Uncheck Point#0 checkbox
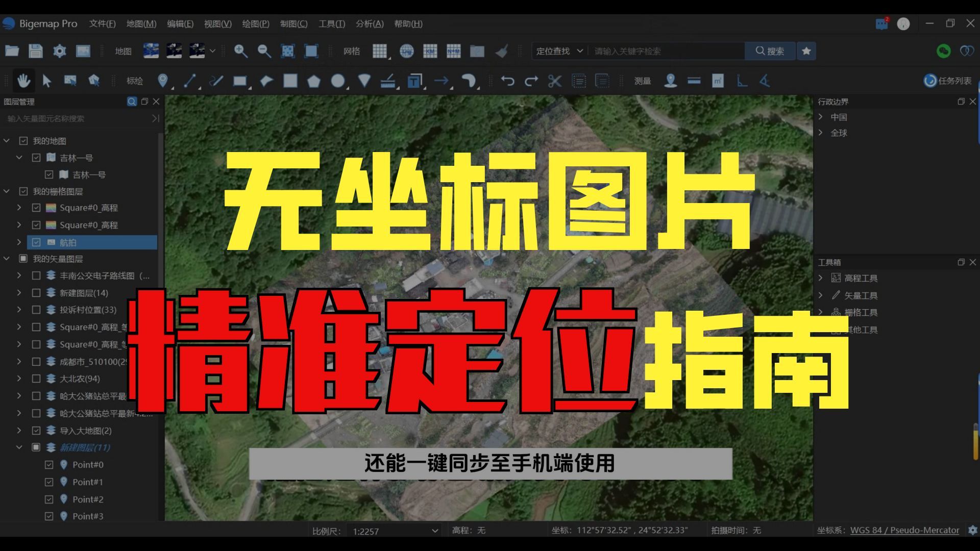The width and height of the screenshot is (980, 551). [49, 465]
